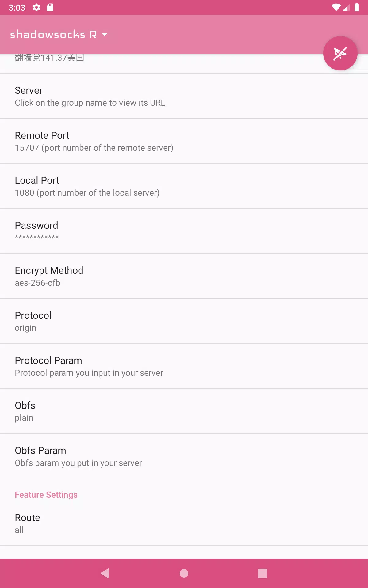Change the Obfs plain option

coord(184,411)
